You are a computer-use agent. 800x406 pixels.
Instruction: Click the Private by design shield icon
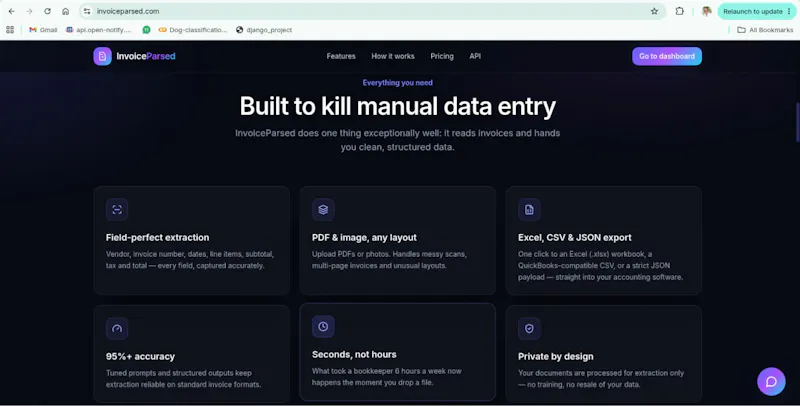pyautogui.click(x=529, y=328)
